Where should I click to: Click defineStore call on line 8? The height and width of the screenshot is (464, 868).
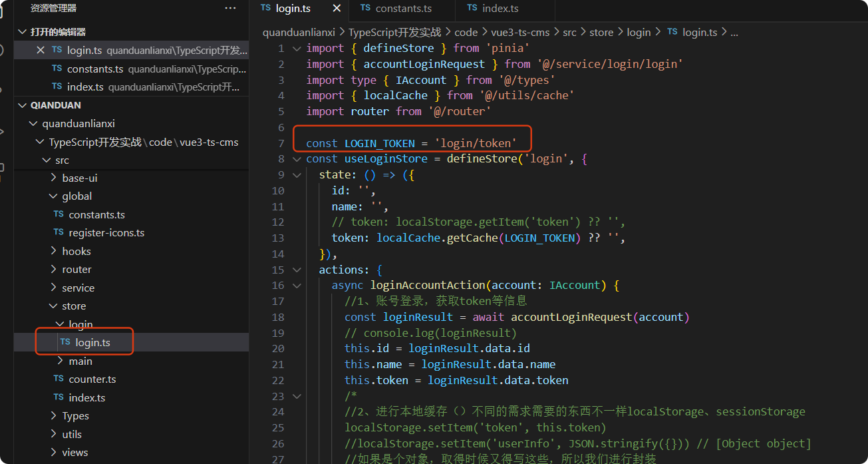[482, 159]
